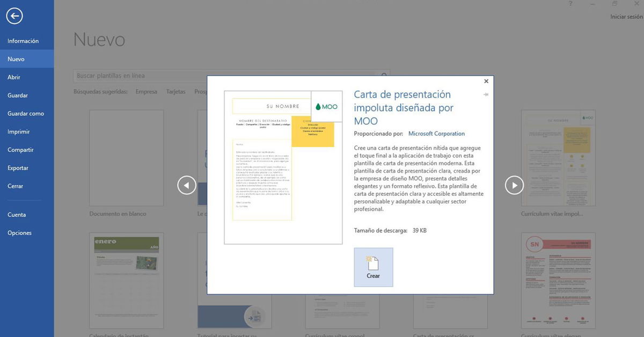Pin the Carta de presentación template preview
644x337 pixels.
(x=486, y=94)
